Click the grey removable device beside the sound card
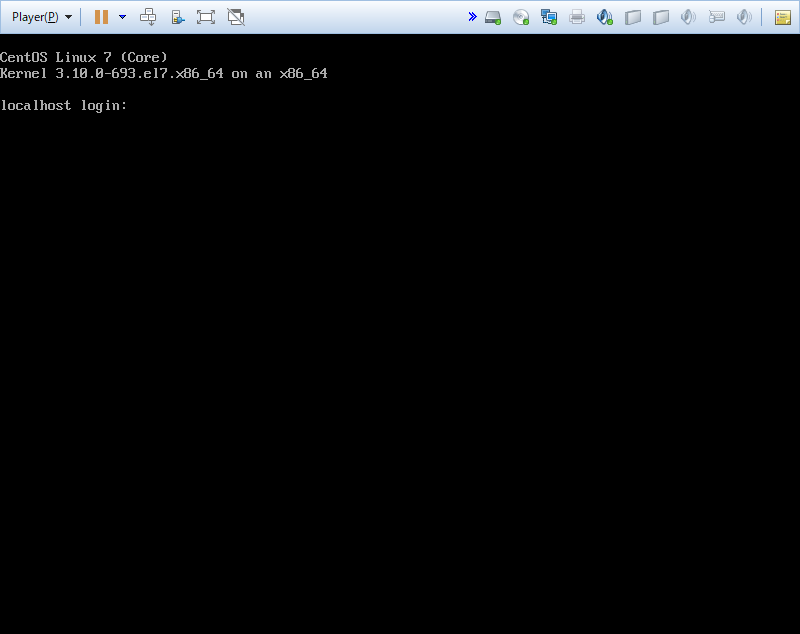The height and width of the screenshot is (634, 800). tap(633, 17)
